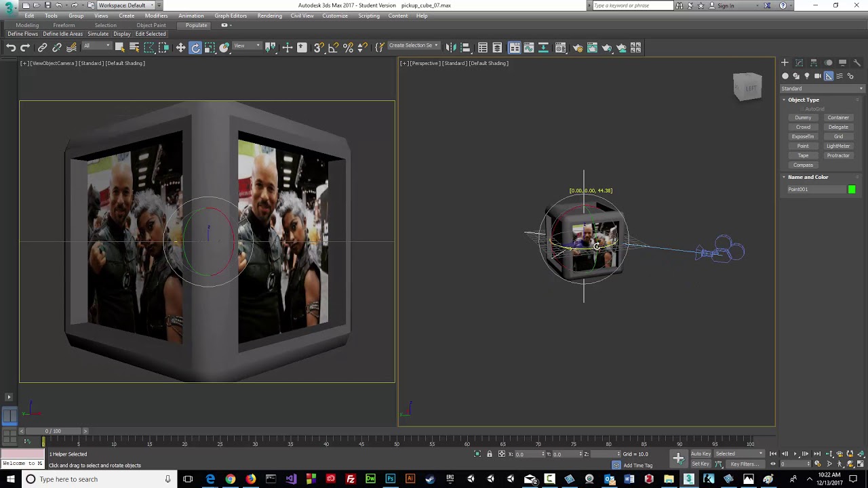Activate the Select and Rotate tool
The width and height of the screenshot is (868, 488).
click(x=195, y=47)
